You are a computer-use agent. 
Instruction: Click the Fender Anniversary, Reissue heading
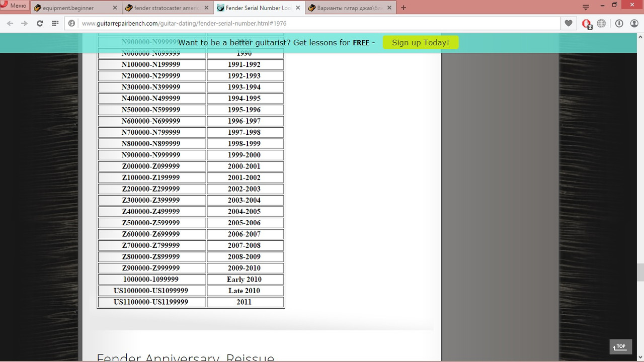pyautogui.click(x=185, y=357)
